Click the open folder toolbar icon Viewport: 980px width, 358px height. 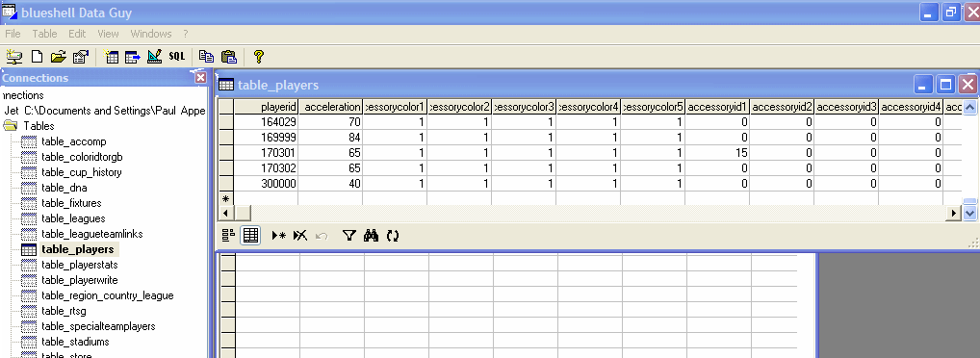(59, 57)
